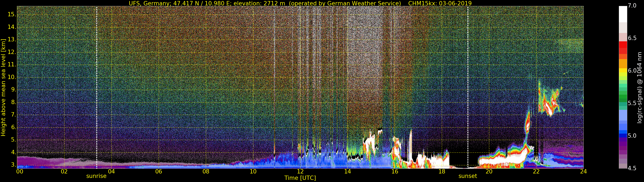Image resolution: width=644 pixels, height=182 pixels.
Task: Click the '9.' height axis tick label
Action: [x=14, y=90]
